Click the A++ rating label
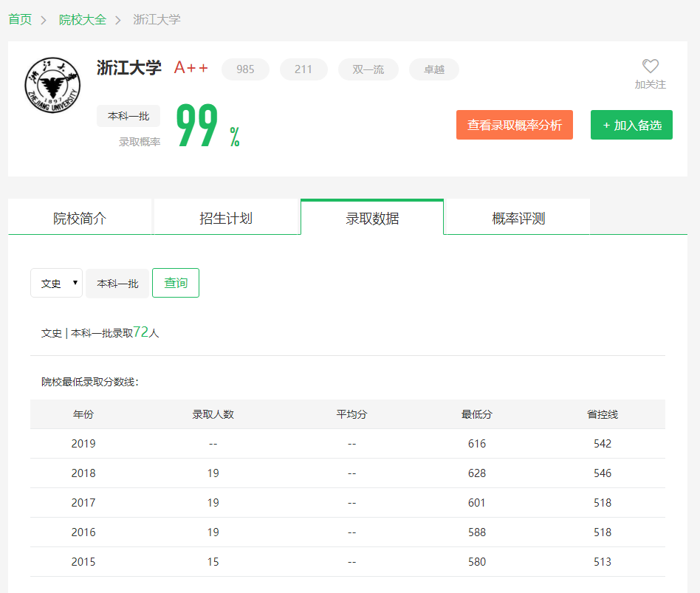700x593 pixels. (191, 68)
